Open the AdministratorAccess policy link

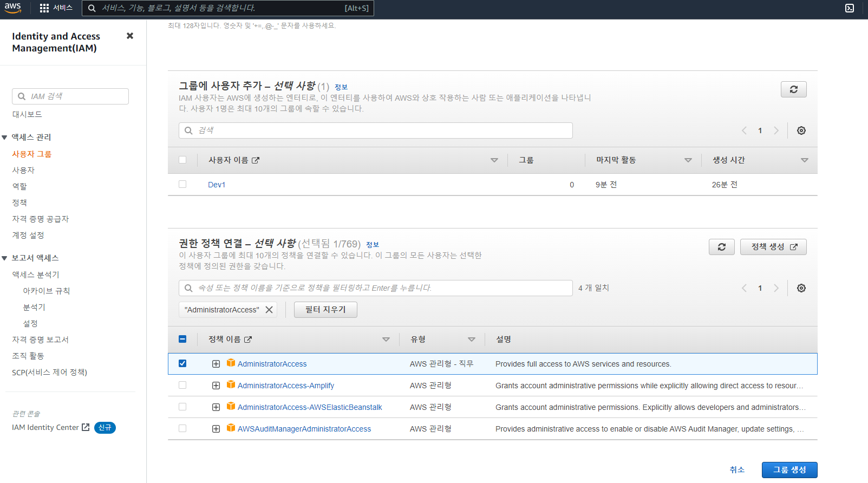272,364
